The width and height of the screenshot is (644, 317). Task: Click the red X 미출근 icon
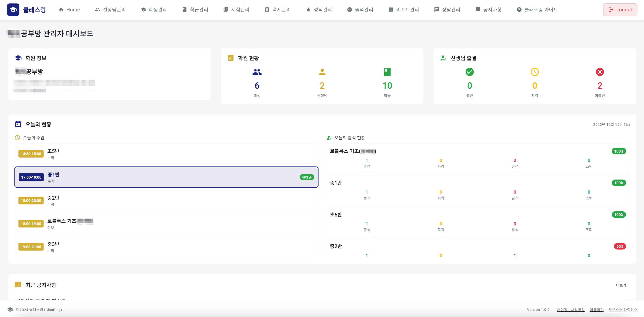point(600,72)
